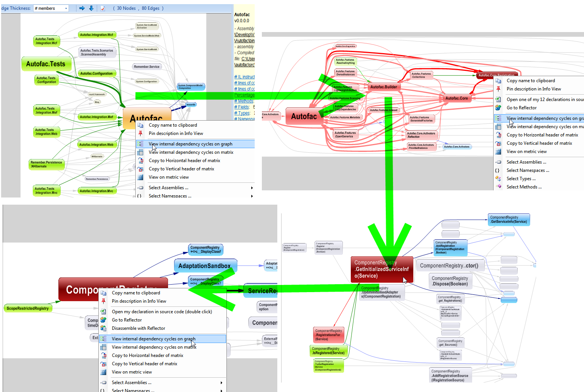Open the 'Percentage' link in Info panel
Screen dimensions: 584x392
(244, 95)
